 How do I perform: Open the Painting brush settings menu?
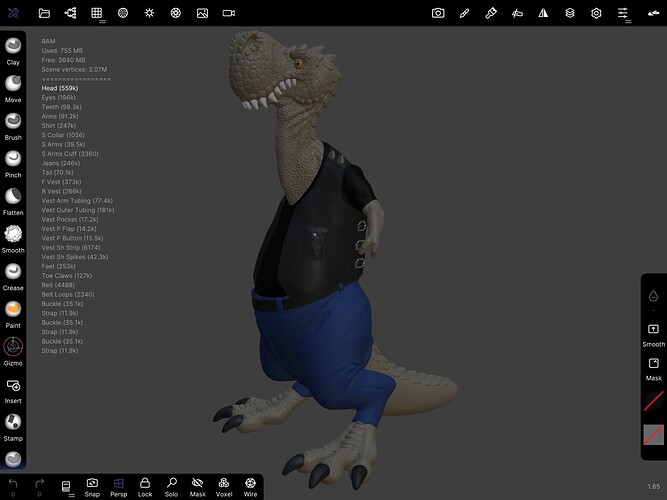tap(491, 13)
